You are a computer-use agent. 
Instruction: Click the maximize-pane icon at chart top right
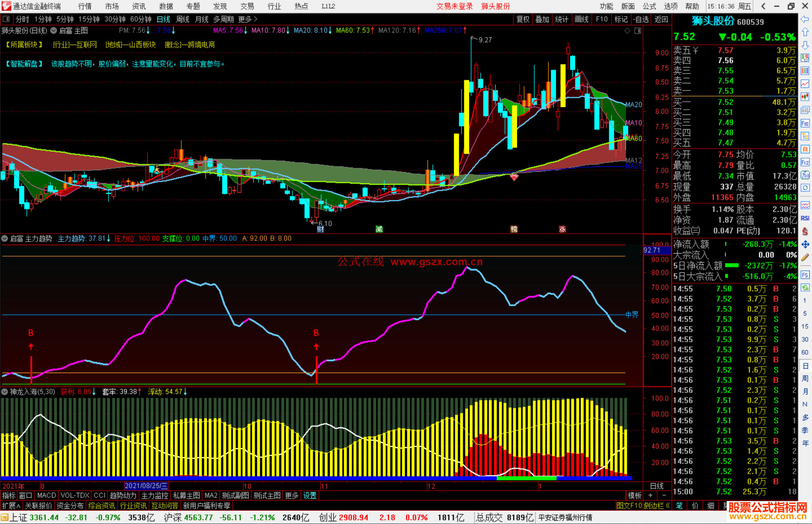tap(638, 31)
